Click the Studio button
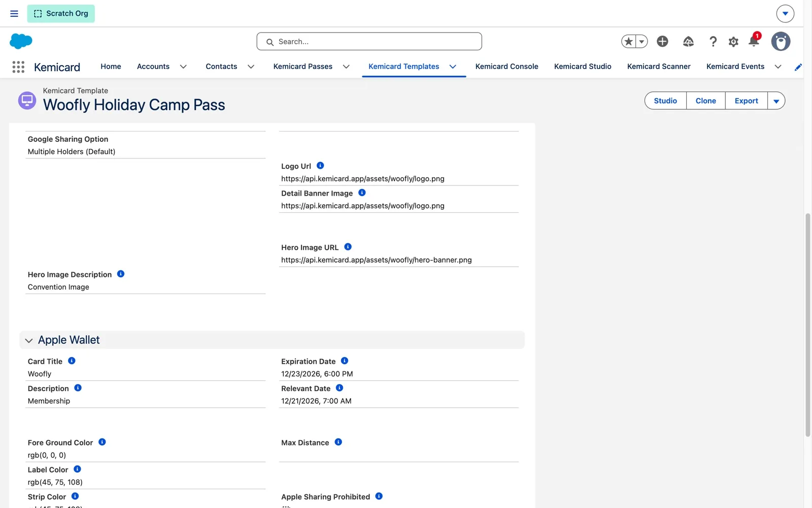Screen dimensions: 812x508 (x=665, y=101)
